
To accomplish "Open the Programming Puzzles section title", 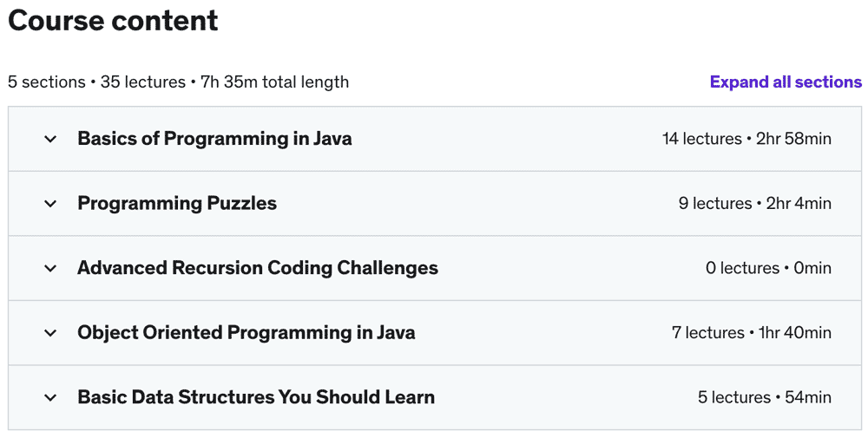I will tap(177, 204).
